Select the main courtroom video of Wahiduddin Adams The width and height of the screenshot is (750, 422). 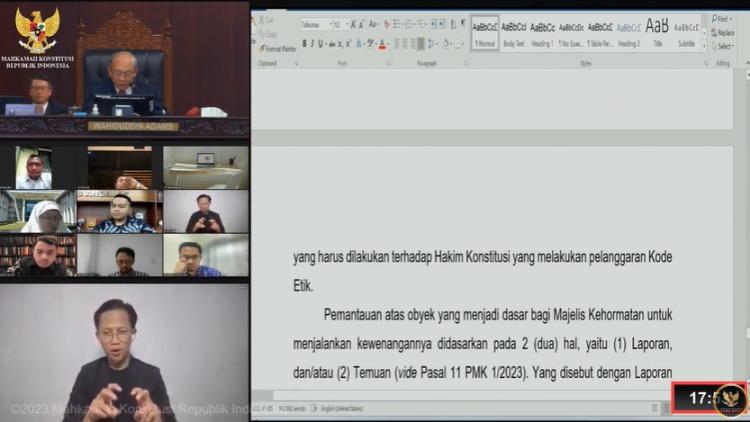pyautogui.click(x=124, y=69)
